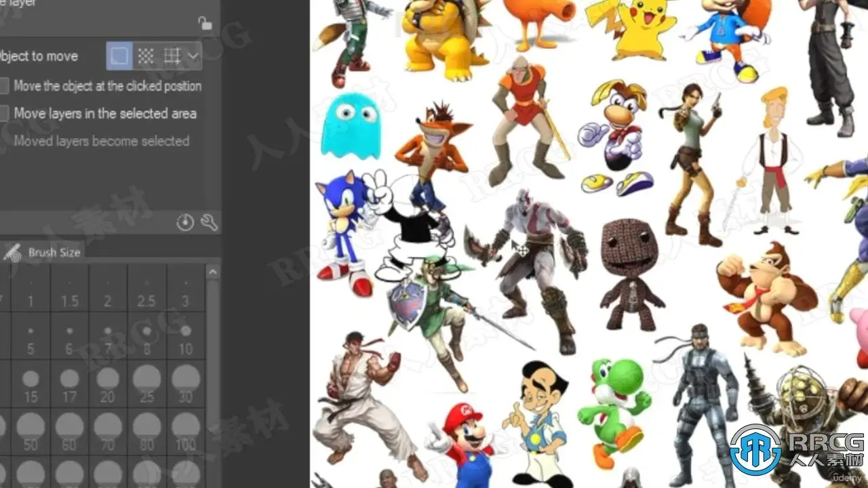
Task: Choose the brush size 60 preset
Action: click(x=70, y=432)
